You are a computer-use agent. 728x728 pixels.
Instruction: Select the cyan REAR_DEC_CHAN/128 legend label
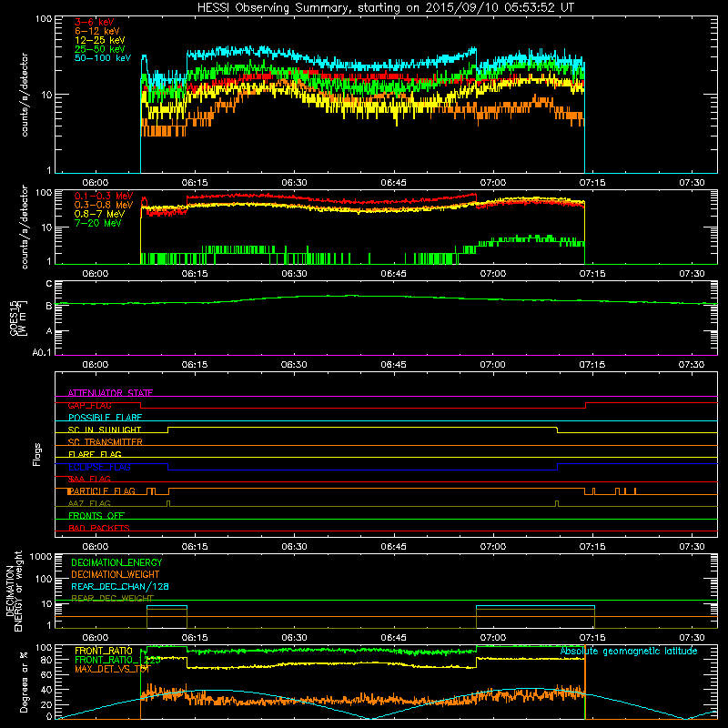click(120, 586)
